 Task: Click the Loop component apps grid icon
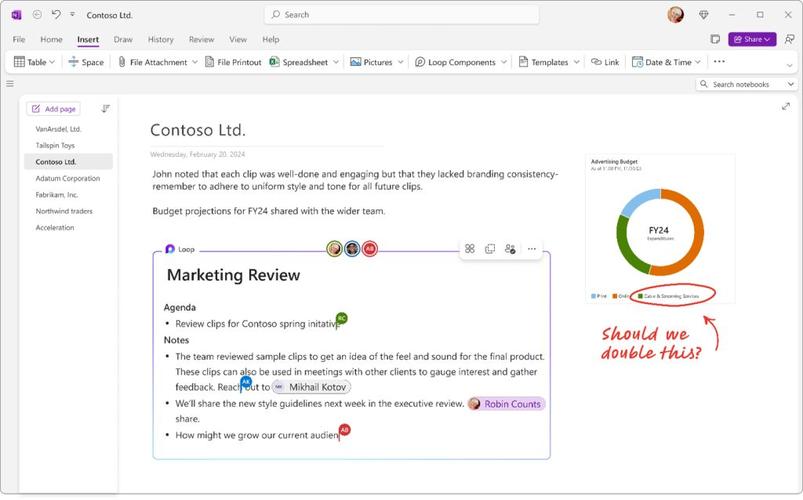(470, 249)
